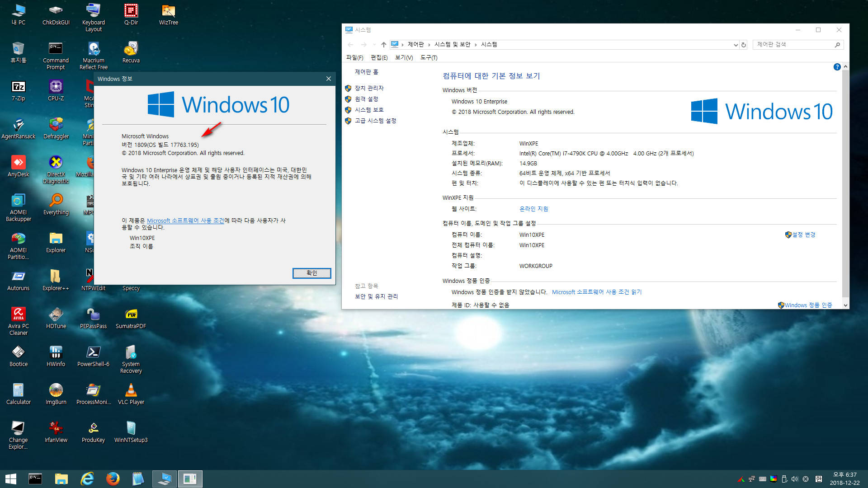Screen dimensions: 868x488
Task: Launch CPU-Z from the desktop
Action: (56, 90)
